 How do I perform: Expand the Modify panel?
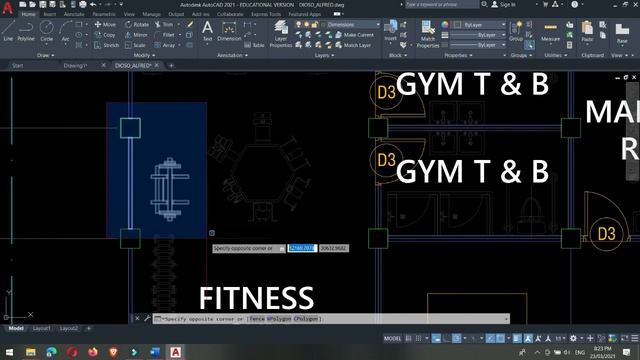[144, 55]
